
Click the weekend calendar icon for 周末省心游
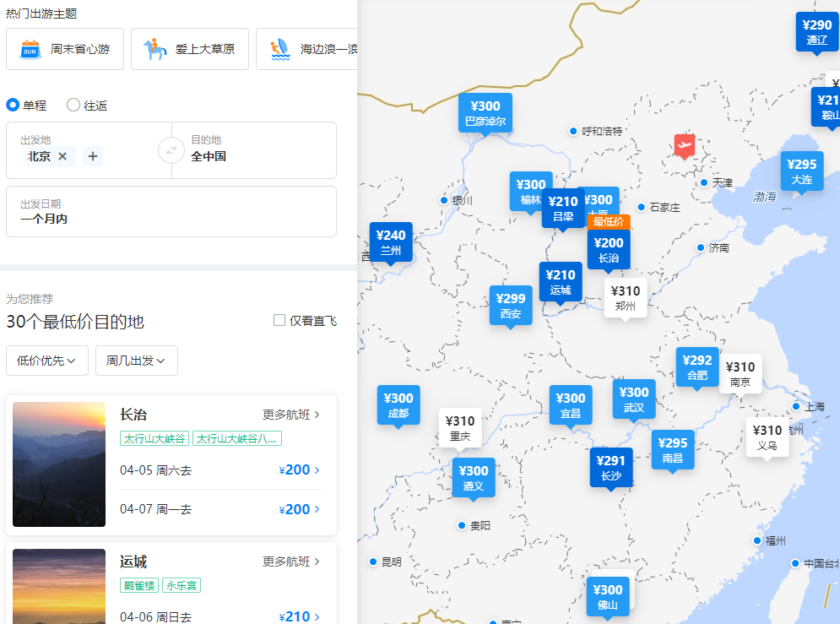click(x=30, y=49)
